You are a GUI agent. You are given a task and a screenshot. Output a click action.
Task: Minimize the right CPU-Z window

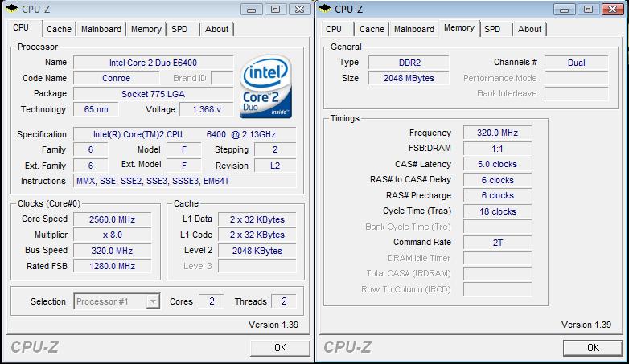(565, 9)
